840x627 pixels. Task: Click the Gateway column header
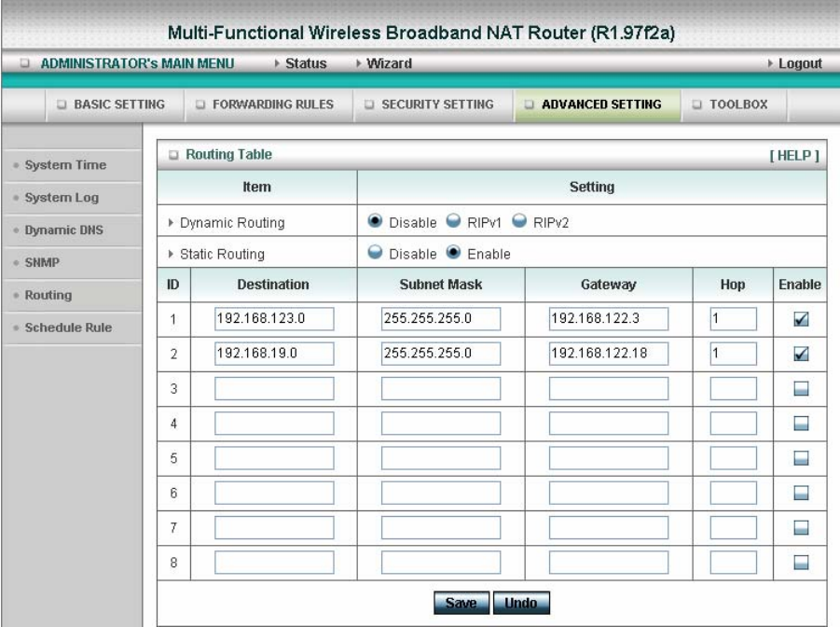pos(608,285)
